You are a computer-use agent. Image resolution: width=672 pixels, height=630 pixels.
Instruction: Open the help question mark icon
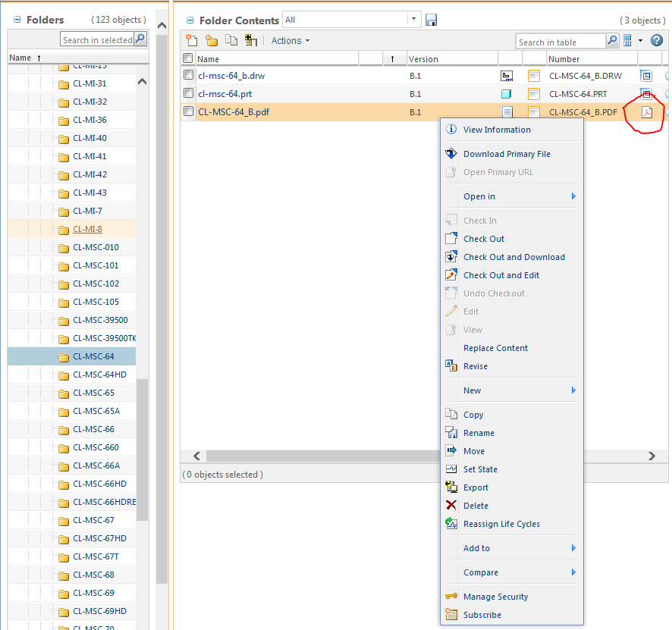pyautogui.click(x=656, y=41)
